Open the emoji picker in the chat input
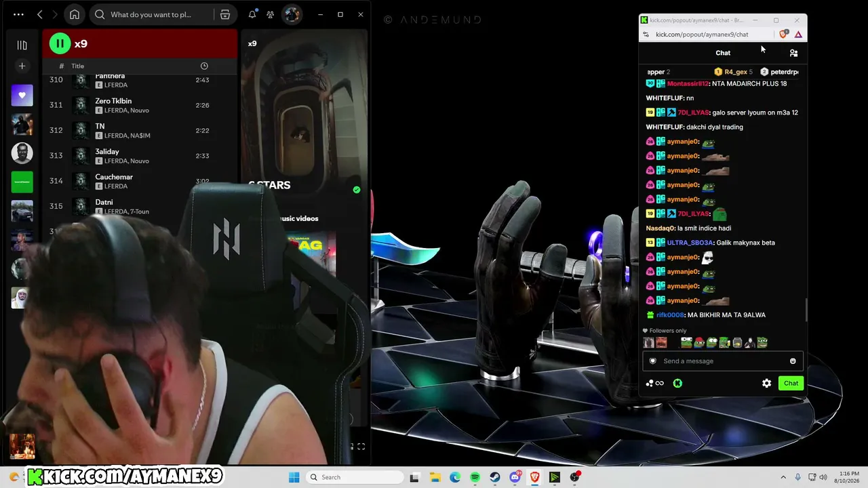Viewport: 868px width, 488px height. click(793, 361)
